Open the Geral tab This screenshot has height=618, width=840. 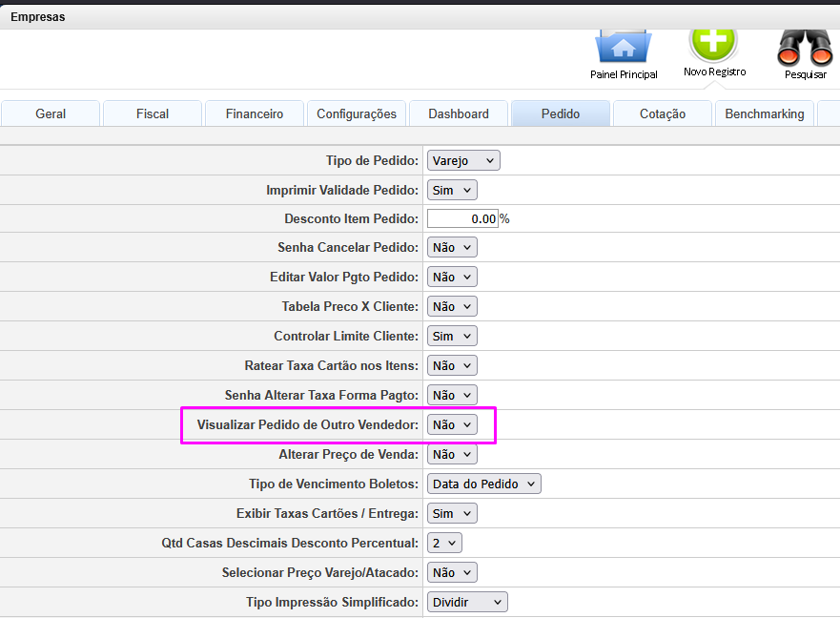click(51, 113)
